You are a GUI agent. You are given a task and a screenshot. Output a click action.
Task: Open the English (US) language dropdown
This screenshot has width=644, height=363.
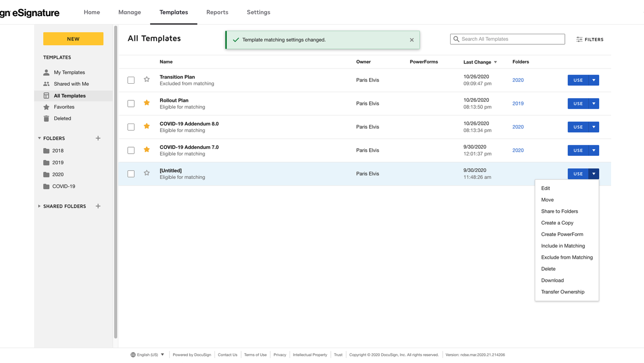pos(148,355)
